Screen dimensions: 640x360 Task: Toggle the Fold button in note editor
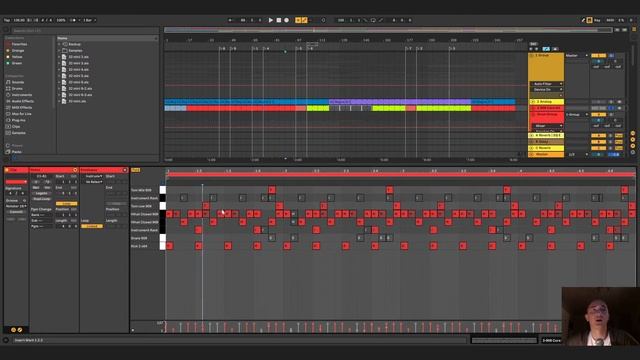click(x=136, y=170)
